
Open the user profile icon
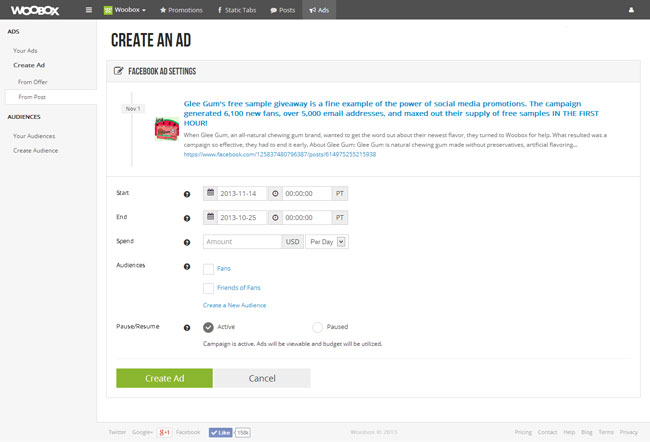[631, 10]
